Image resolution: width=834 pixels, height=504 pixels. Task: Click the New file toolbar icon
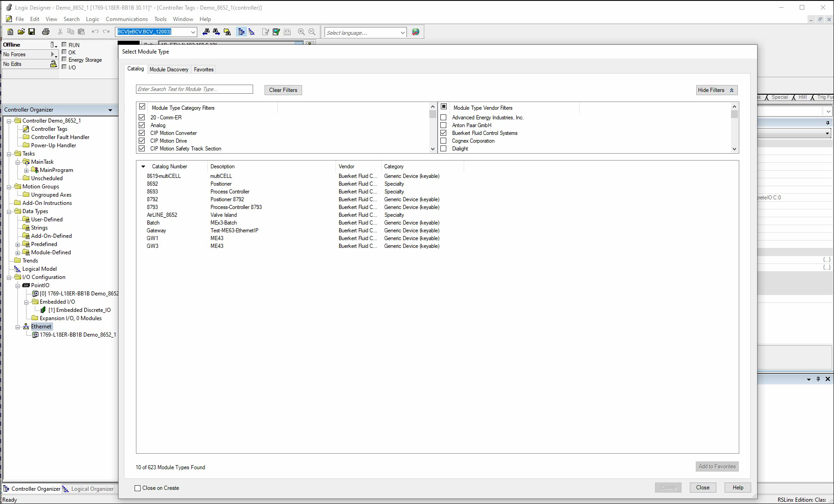coord(10,32)
